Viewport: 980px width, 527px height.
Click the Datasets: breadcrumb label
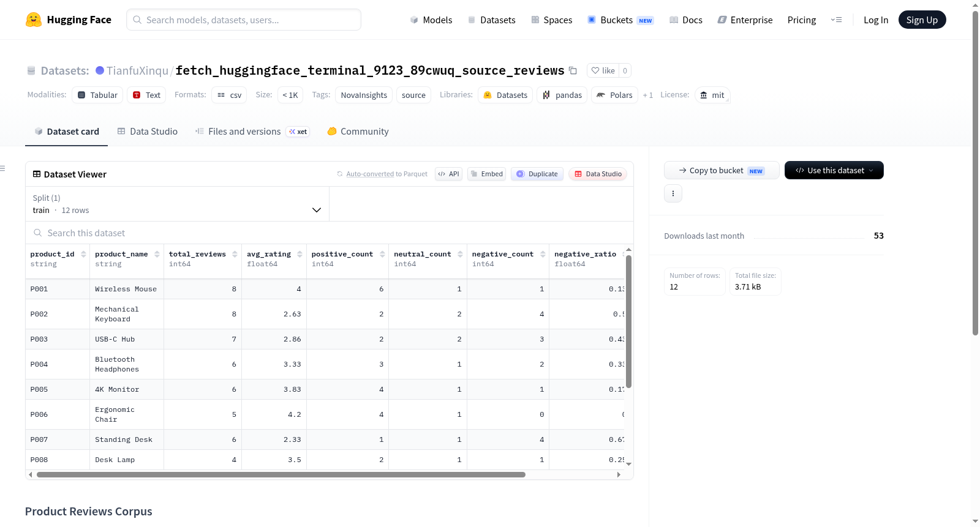tap(65, 70)
